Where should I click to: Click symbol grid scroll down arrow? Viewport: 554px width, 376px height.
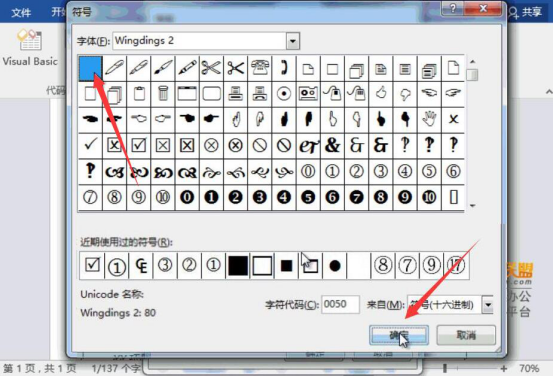472,206
